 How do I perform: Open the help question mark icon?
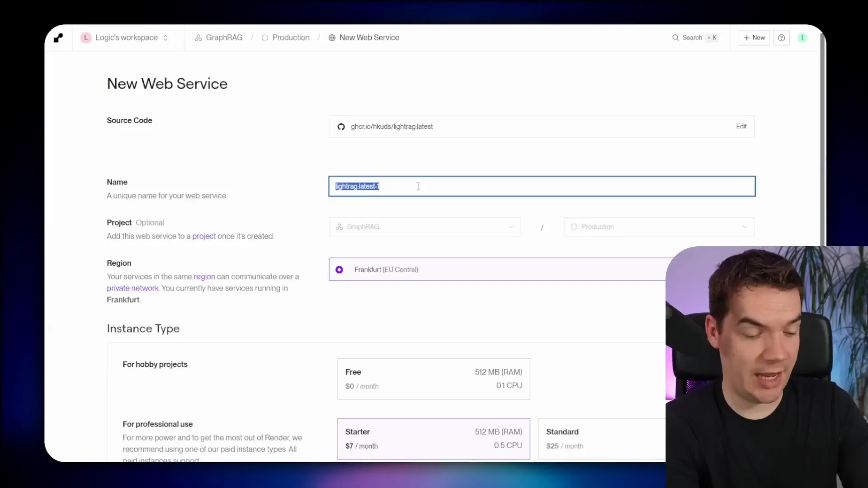point(781,38)
